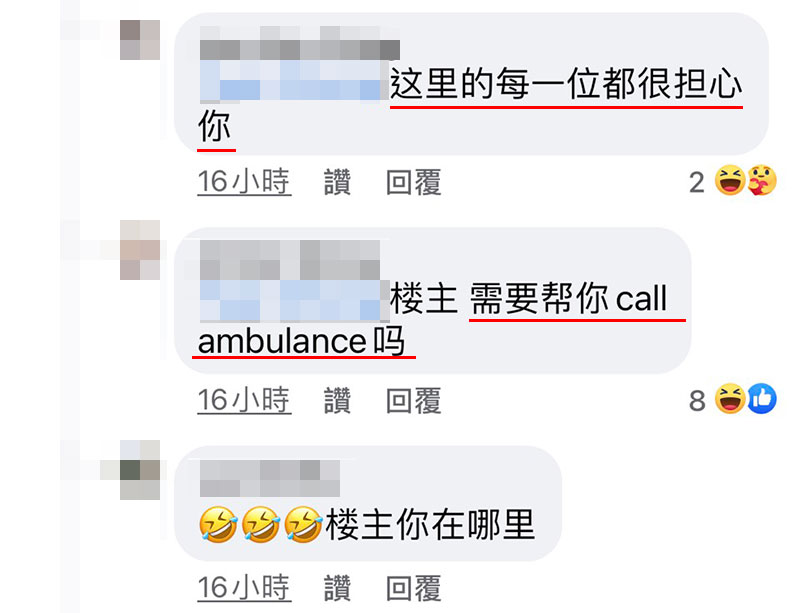800x613 pixels.
Task: Reply to the comment 楼主你在哪里
Action: pos(413,588)
